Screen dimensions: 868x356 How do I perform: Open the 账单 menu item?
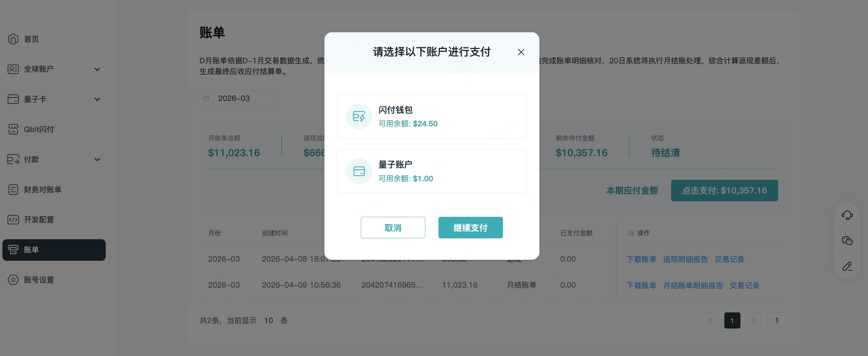[x=54, y=250]
